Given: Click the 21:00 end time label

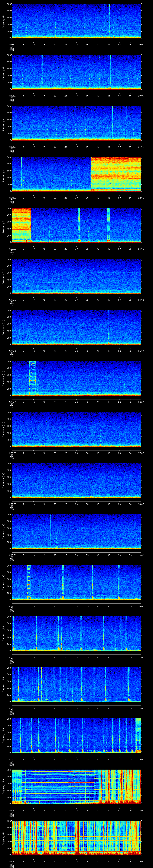Looking at the screenshot, I should coord(141,147).
